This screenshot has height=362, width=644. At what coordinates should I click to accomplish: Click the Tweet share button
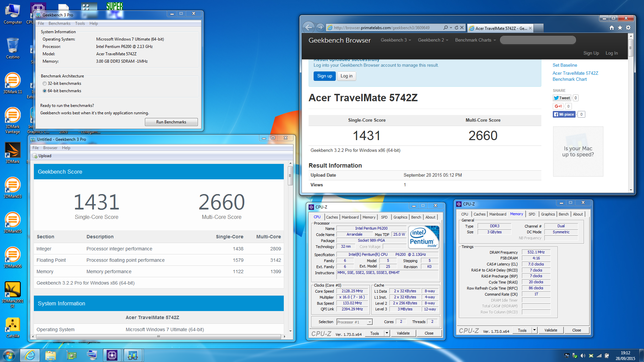coord(562,98)
